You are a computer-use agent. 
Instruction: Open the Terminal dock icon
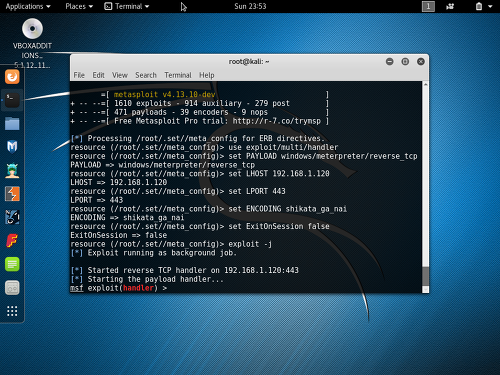coord(12,100)
